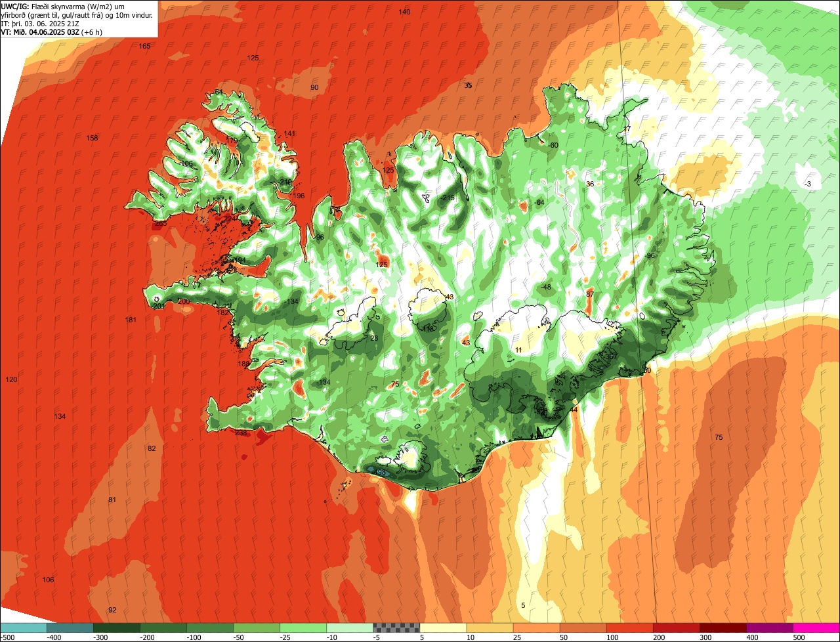This screenshot has height=642, width=840.
Task: Select the map value 92
Action: [x=112, y=610]
